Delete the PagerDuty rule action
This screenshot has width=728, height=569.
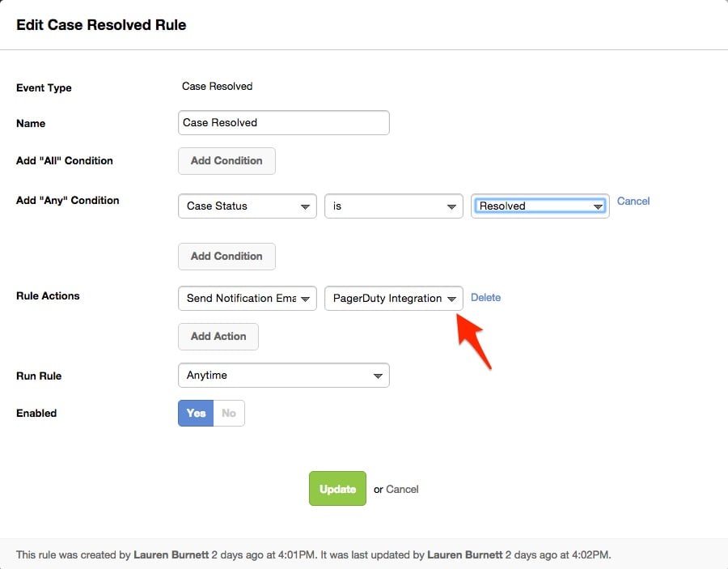point(485,297)
